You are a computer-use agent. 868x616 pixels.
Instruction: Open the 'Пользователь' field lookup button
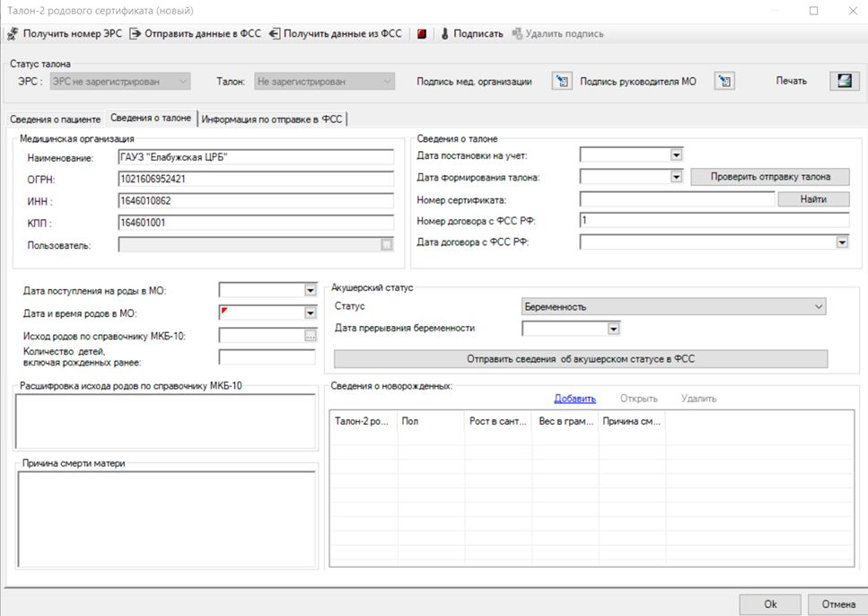(x=387, y=244)
